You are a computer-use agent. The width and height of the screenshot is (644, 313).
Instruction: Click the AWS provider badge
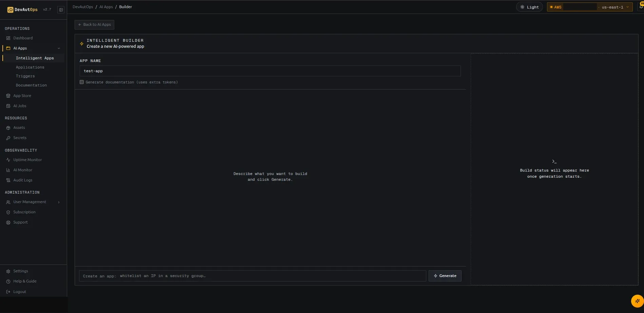point(555,7)
